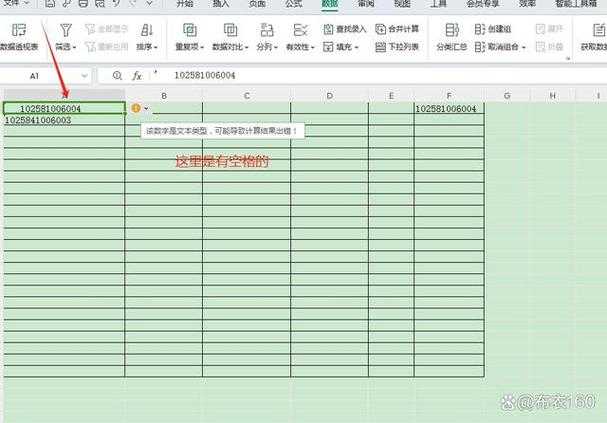607x423 pixels.
Task: Click the Data Compare (数据对比) icon
Action: coord(229,31)
